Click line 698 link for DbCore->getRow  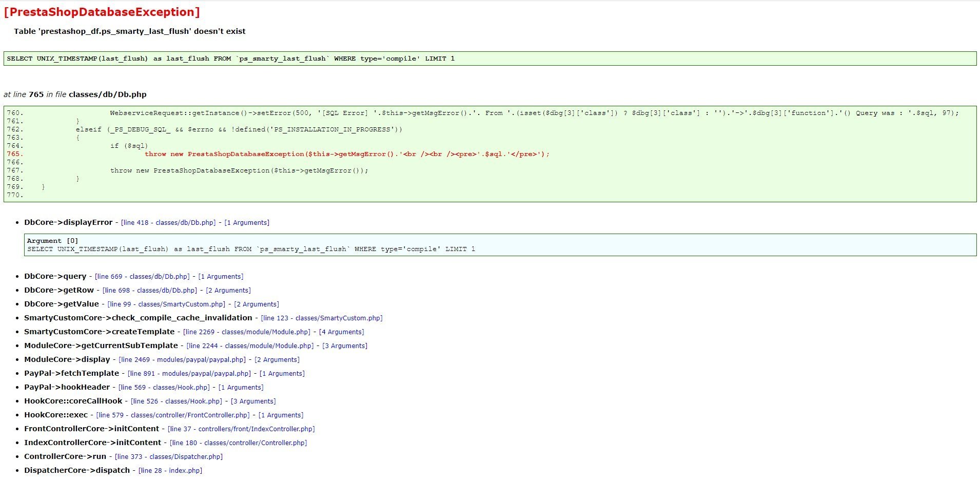pos(150,291)
